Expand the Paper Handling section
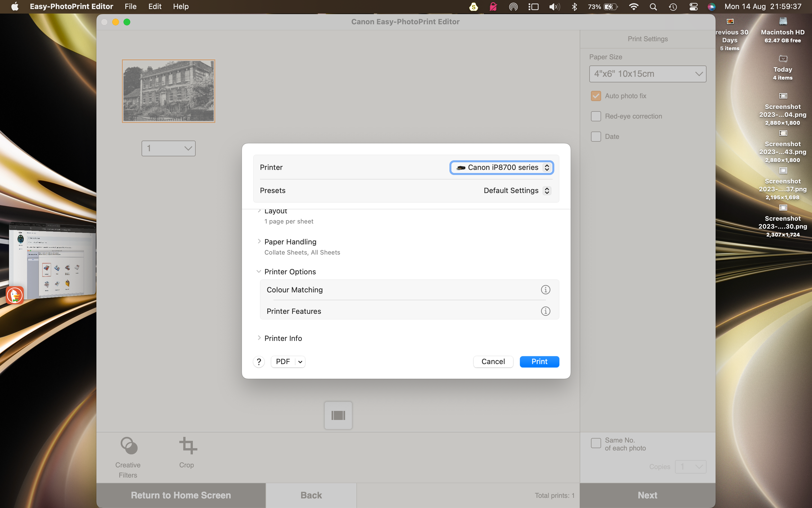 (259, 241)
